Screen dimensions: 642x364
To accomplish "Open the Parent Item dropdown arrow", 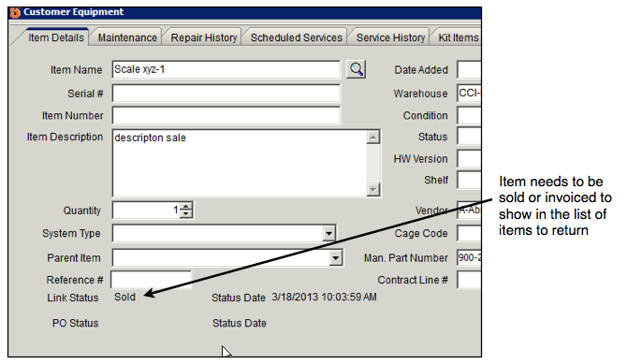I will click(x=335, y=258).
